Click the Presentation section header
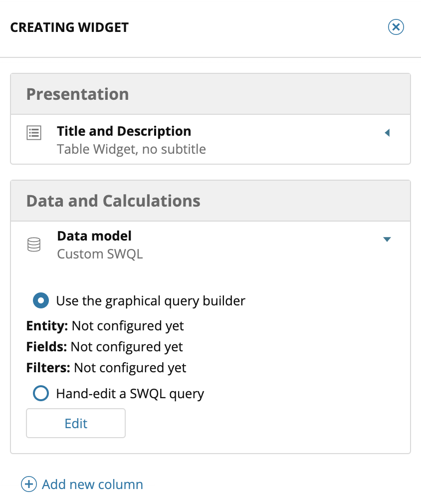This screenshot has height=504, width=421. coord(77,94)
